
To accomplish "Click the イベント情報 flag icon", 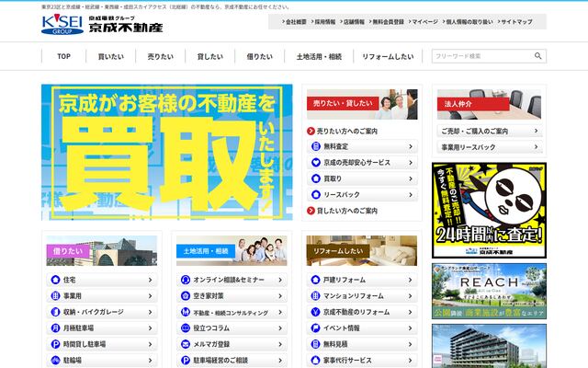I will tap(315, 328).
